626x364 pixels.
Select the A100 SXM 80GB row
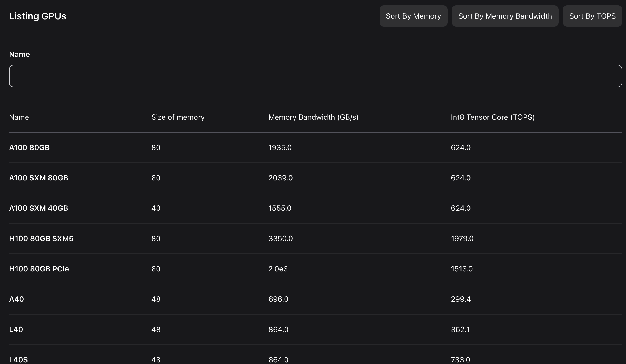pyautogui.click(x=39, y=178)
